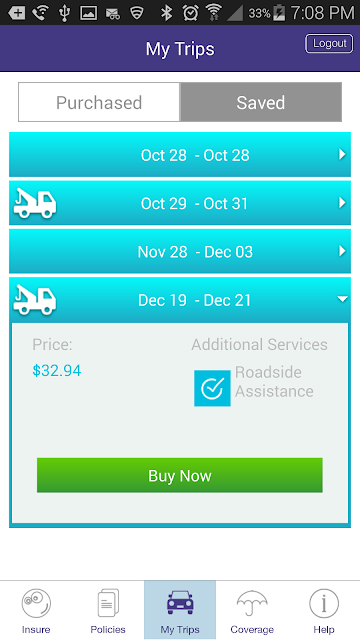This screenshot has height=640, width=360.
Task: Click the Logout button
Action: 329,43
